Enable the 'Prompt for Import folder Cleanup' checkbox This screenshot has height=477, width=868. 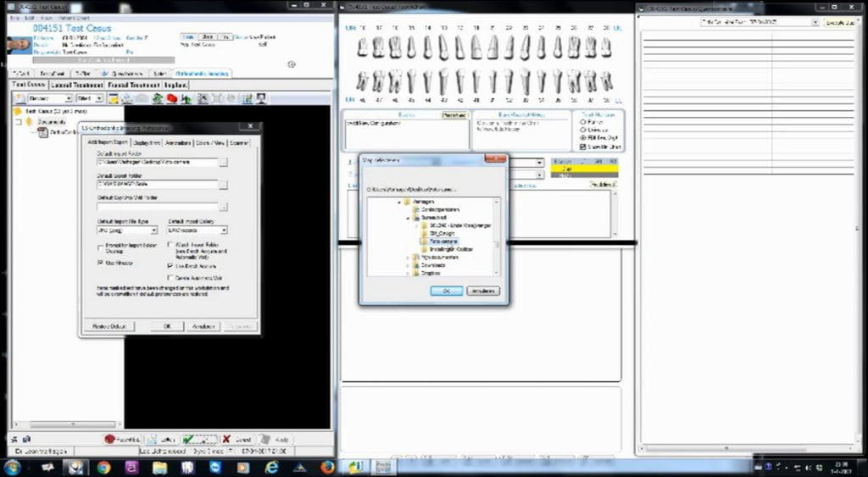pyautogui.click(x=102, y=247)
